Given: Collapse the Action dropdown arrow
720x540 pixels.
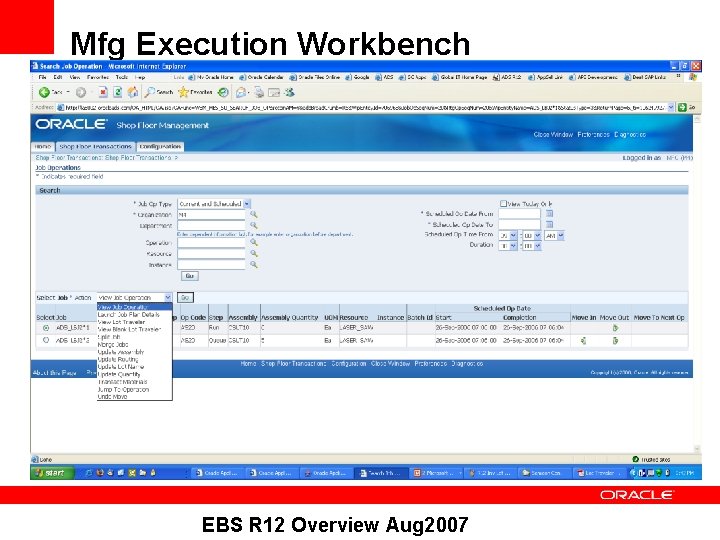Looking at the screenshot, I should coord(168,298).
